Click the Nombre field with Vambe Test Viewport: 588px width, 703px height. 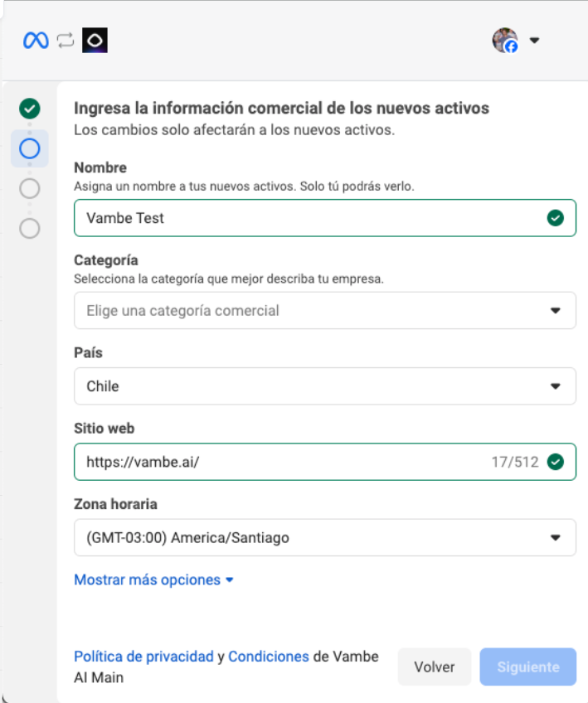coord(307,218)
